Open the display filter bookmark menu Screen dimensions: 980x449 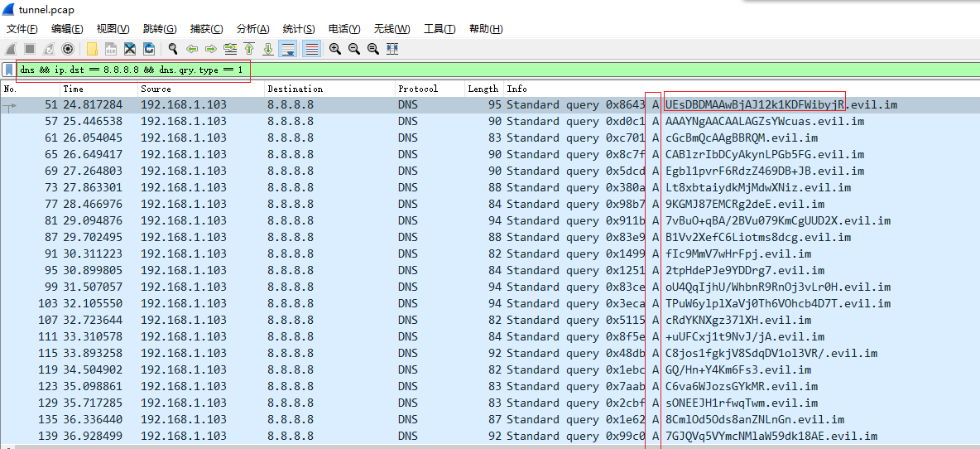8,70
